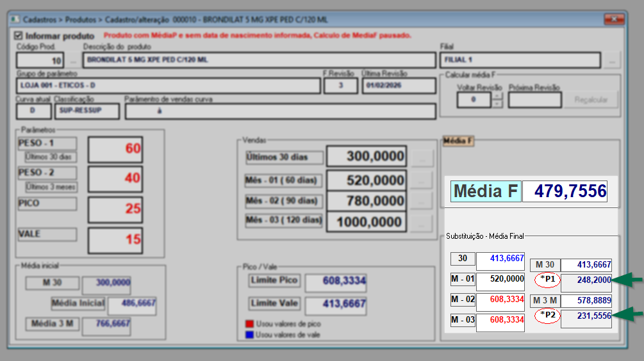
Task: Select the Média F tab
Action: [x=458, y=141]
